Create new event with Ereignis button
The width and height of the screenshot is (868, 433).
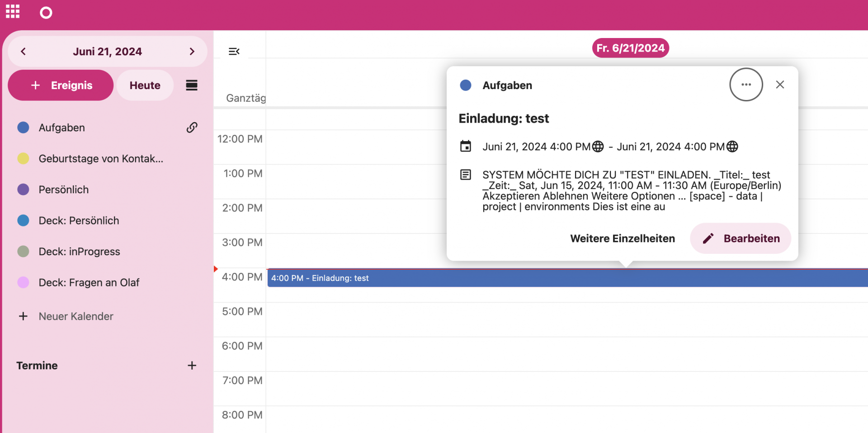coord(61,86)
